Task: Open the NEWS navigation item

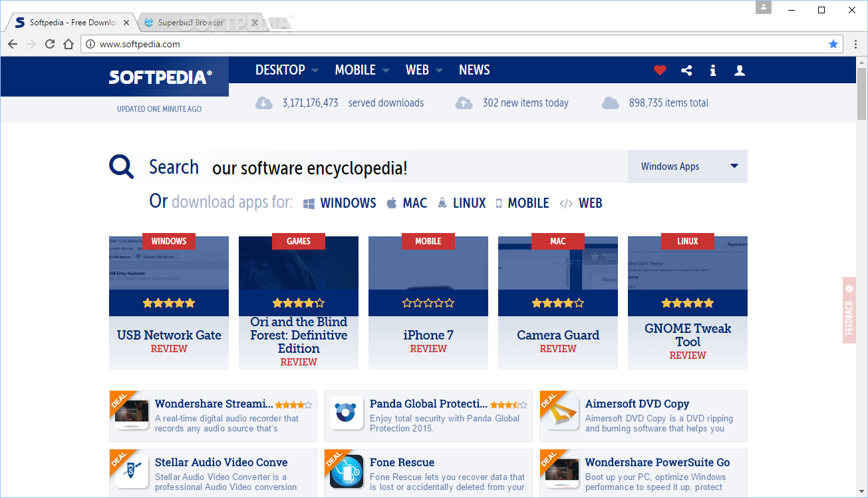Action: pos(474,70)
